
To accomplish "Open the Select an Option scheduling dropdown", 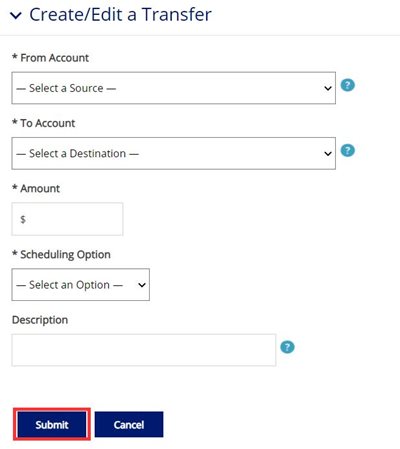I will (x=80, y=285).
